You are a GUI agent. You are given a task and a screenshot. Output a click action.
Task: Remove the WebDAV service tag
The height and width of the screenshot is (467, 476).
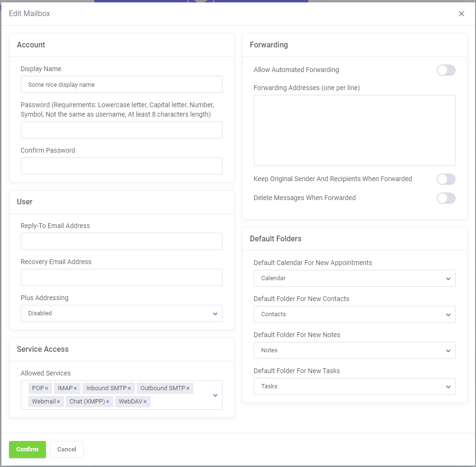tap(145, 402)
